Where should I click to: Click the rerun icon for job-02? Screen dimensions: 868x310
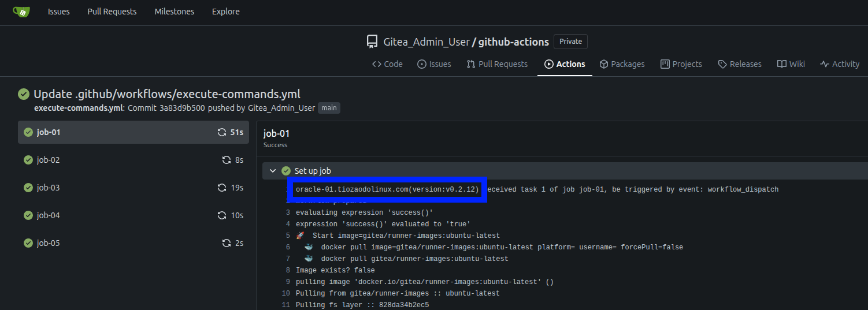[x=227, y=160]
